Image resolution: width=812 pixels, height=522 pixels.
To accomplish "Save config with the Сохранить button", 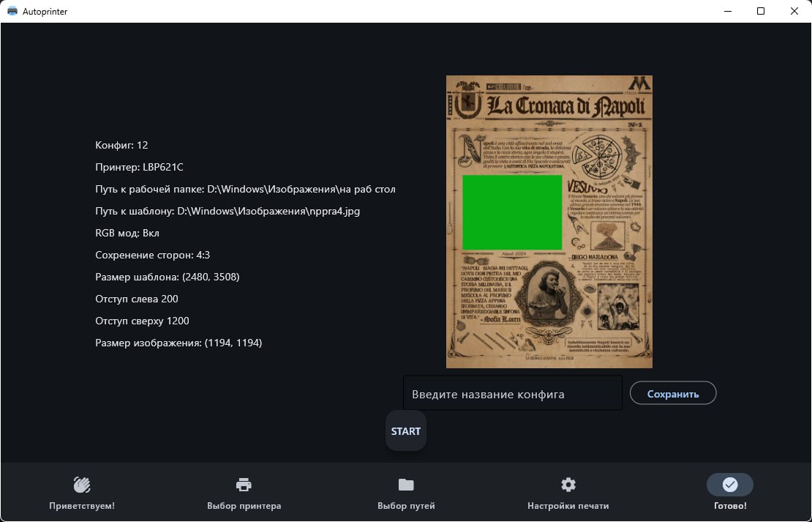I will click(673, 393).
